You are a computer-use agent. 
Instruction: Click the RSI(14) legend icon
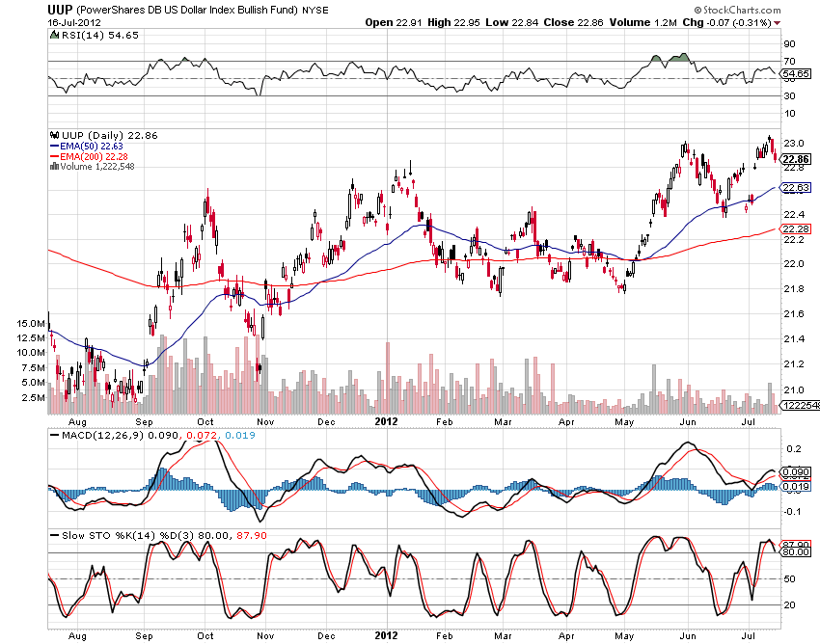pos(54,35)
